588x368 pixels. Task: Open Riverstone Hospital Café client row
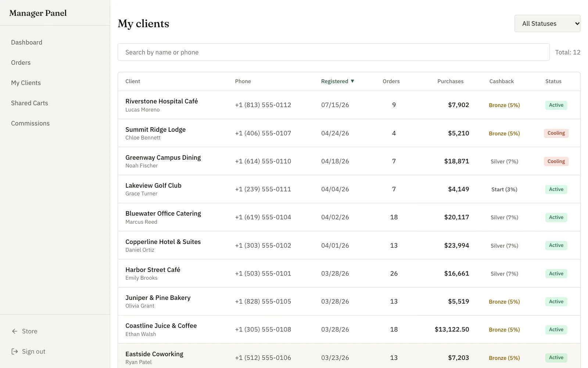349,105
